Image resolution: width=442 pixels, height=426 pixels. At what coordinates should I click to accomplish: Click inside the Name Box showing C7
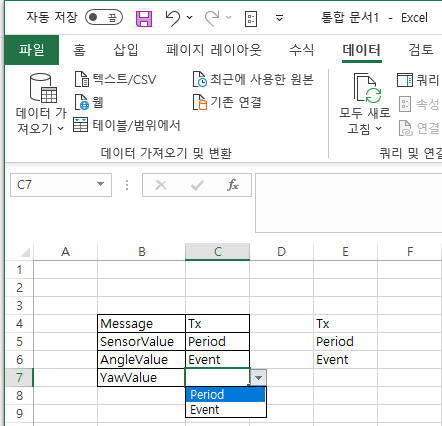(52, 185)
